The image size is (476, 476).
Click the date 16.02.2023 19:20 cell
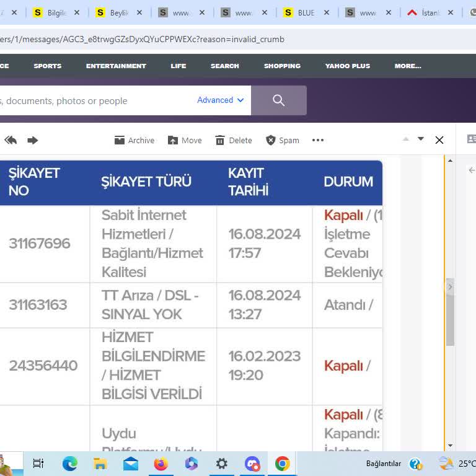(265, 366)
